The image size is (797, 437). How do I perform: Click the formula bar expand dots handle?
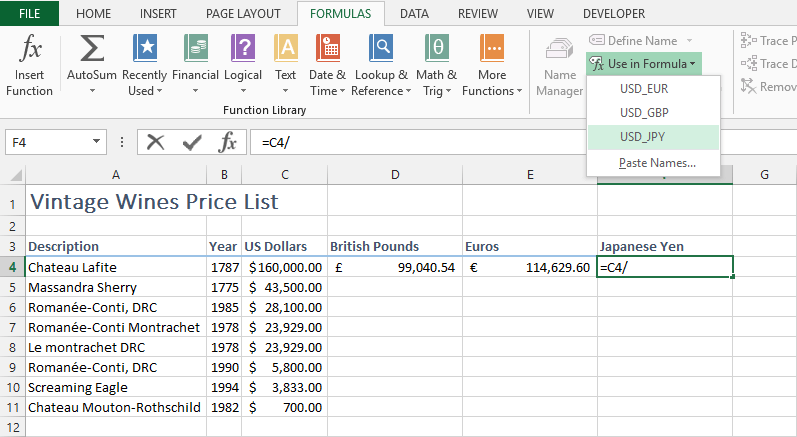tap(122, 142)
